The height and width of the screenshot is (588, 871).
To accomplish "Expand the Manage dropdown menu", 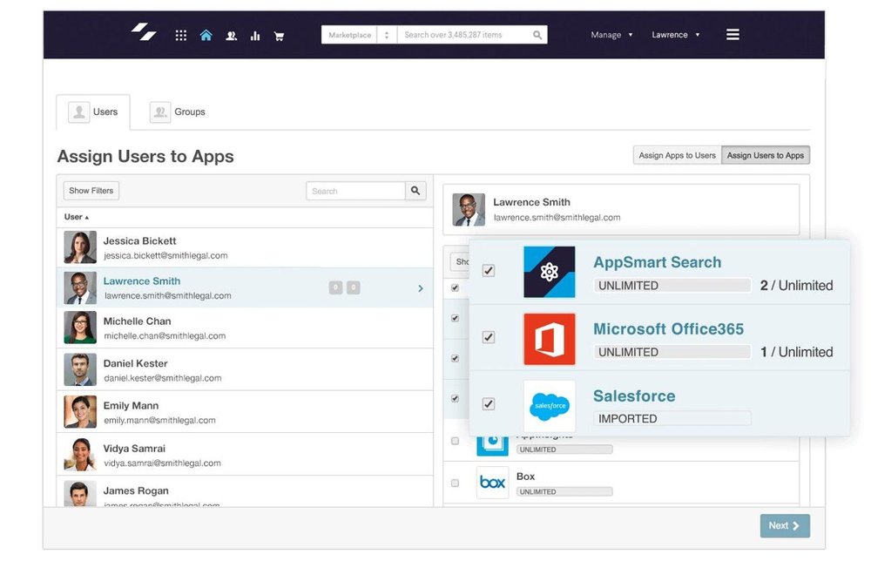I will coord(611,35).
